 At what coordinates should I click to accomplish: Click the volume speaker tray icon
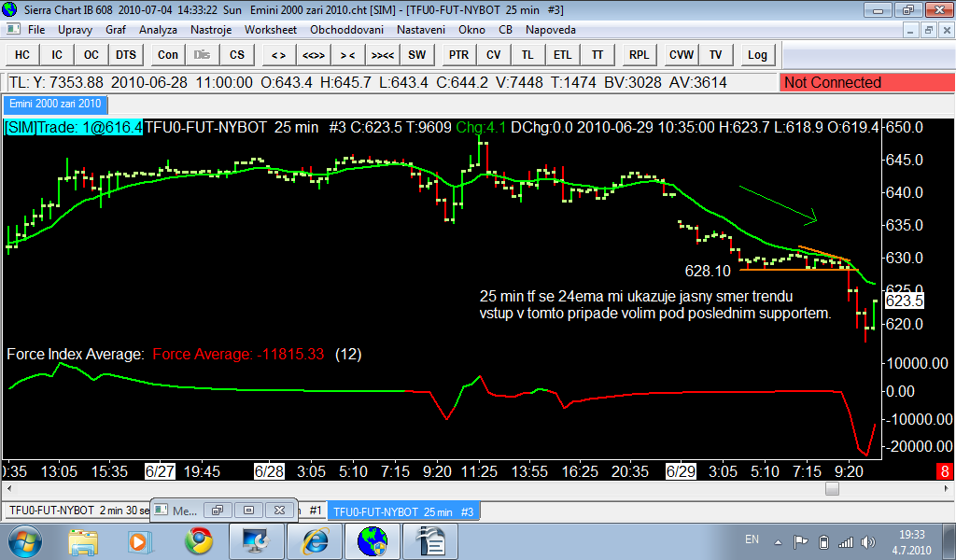[x=867, y=541]
